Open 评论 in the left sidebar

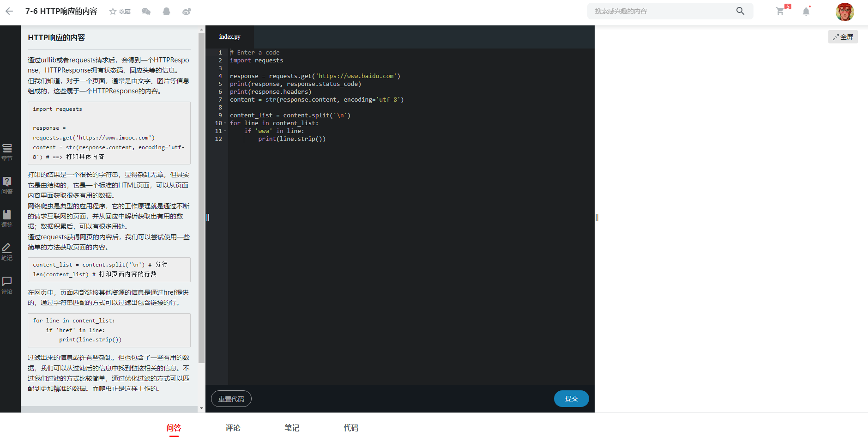[x=7, y=285]
